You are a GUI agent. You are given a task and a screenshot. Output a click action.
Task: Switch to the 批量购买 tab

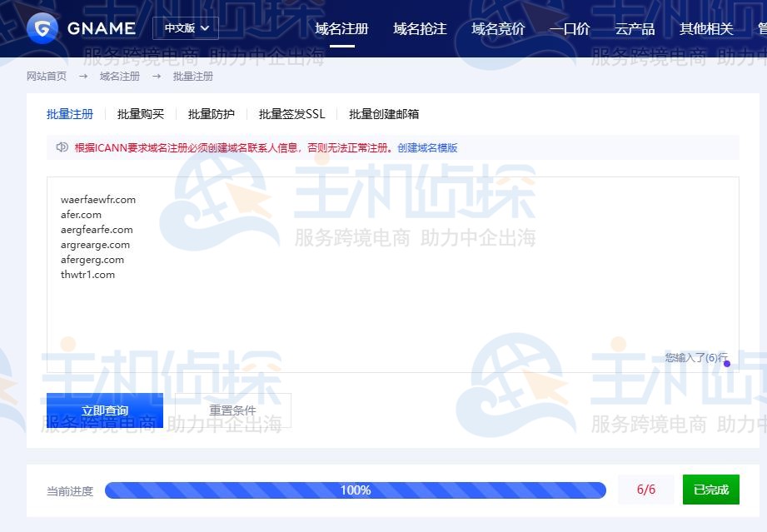click(x=141, y=114)
